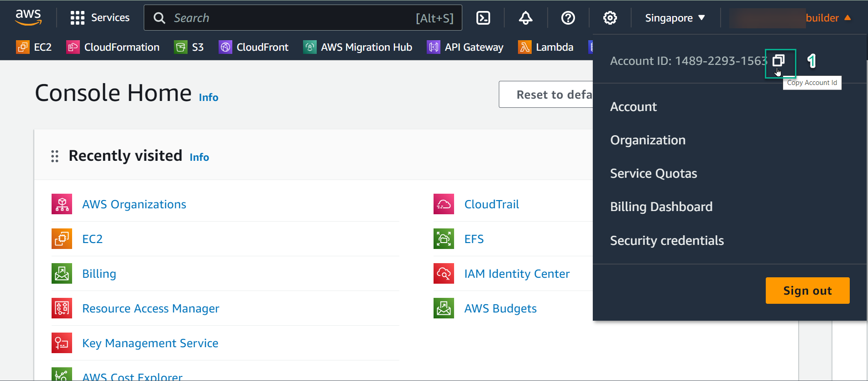Launch CloudShell from the terminal icon

483,18
